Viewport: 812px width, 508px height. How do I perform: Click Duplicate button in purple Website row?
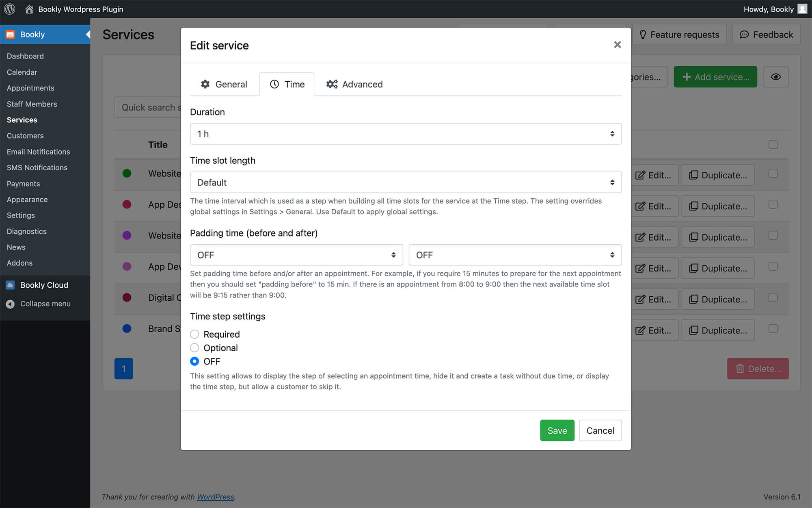[718, 237]
